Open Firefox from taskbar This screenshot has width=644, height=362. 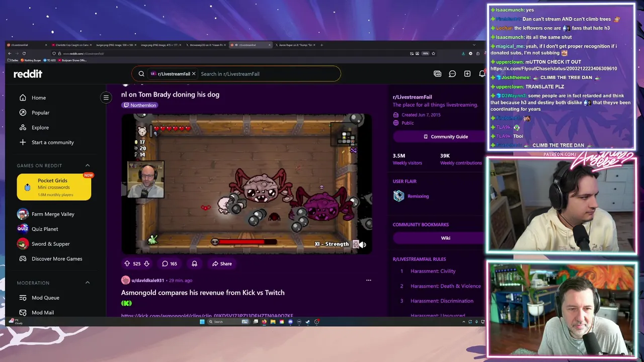264,322
